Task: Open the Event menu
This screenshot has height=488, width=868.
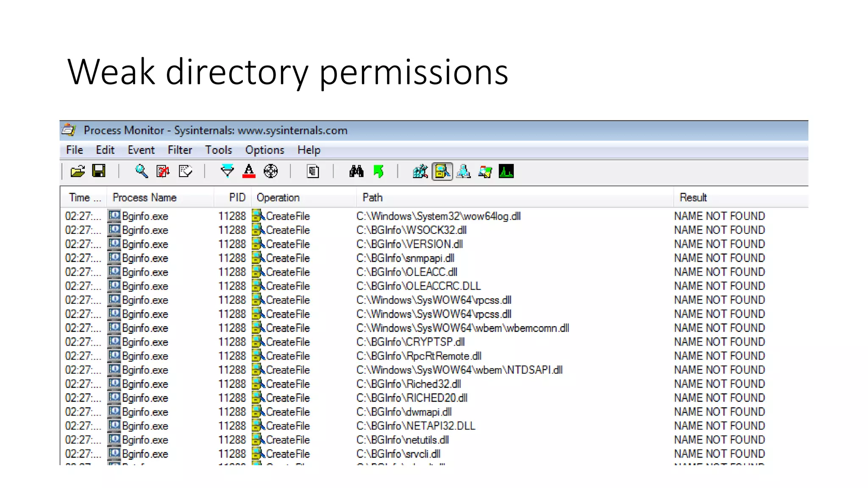Action: (x=141, y=150)
